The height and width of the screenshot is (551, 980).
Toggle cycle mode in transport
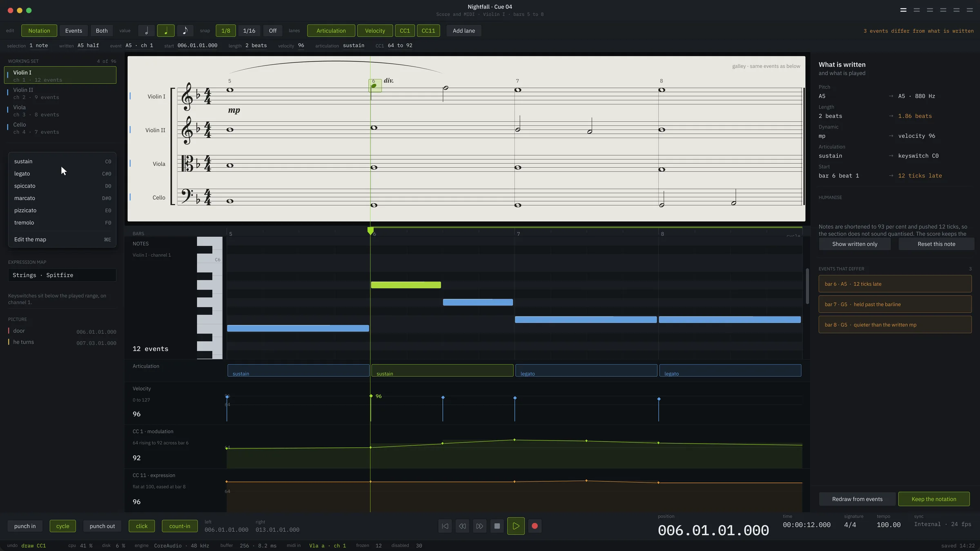tap(62, 526)
